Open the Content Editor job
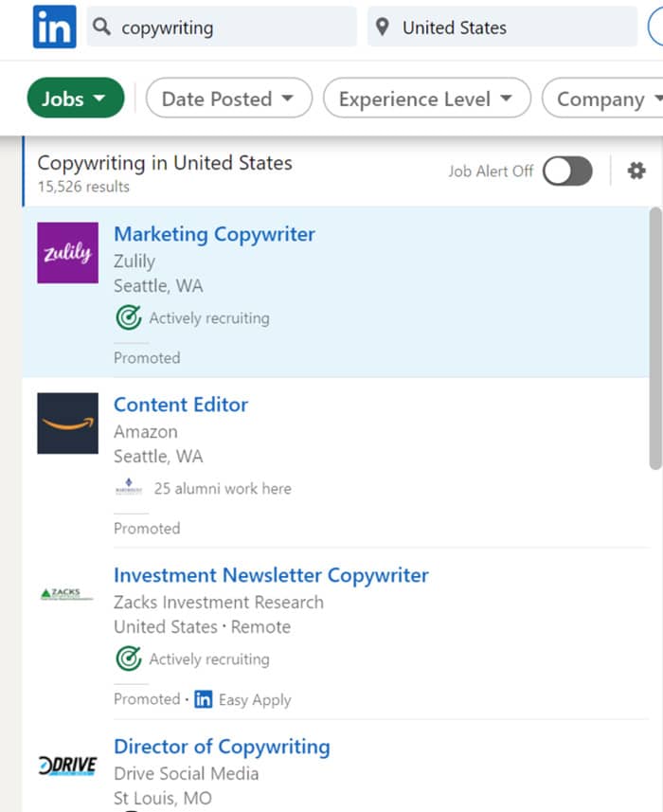Image resolution: width=663 pixels, height=812 pixels. [x=181, y=405]
